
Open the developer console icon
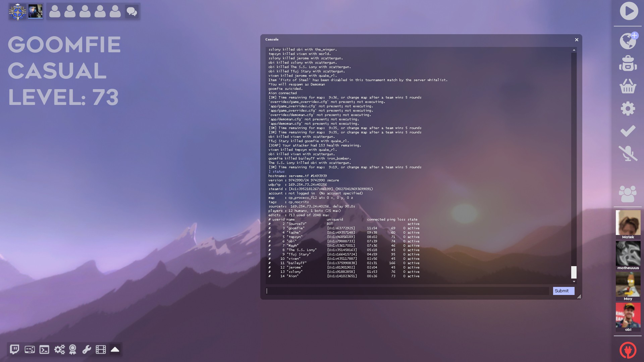(x=44, y=350)
